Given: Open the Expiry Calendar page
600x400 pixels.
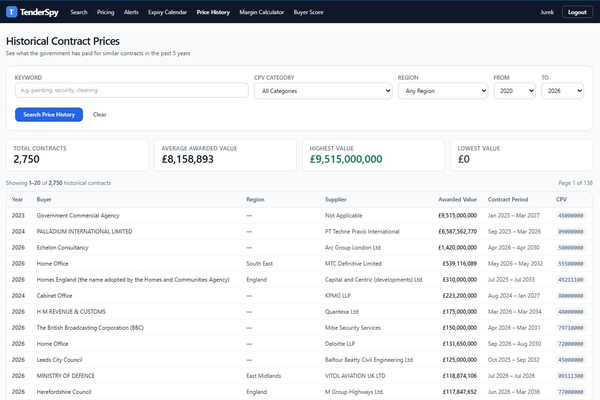Looking at the screenshot, I should pos(168,12).
